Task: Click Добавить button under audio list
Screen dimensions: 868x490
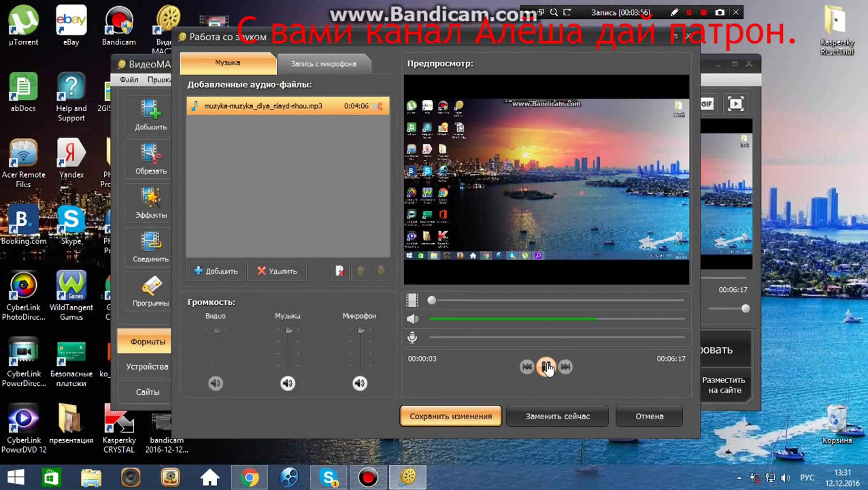Action: point(216,271)
